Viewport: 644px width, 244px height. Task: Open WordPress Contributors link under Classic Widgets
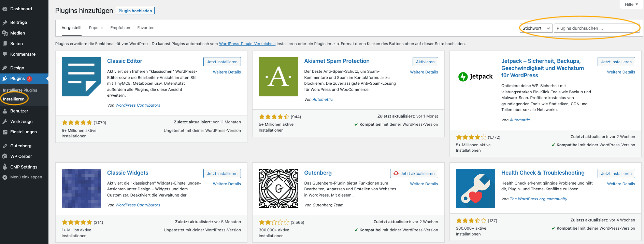click(x=138, y=205)
